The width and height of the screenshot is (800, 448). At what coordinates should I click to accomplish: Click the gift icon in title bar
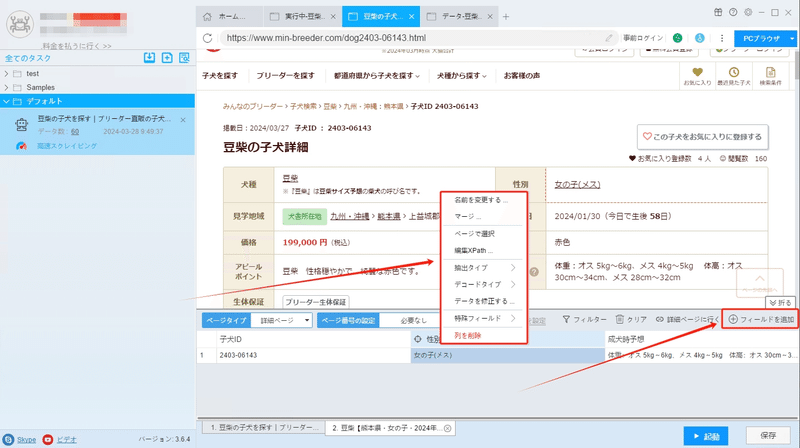[718, 12]
